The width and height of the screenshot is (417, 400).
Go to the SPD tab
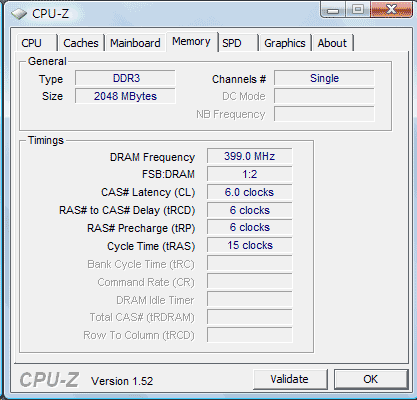click(x=238, y=43)
